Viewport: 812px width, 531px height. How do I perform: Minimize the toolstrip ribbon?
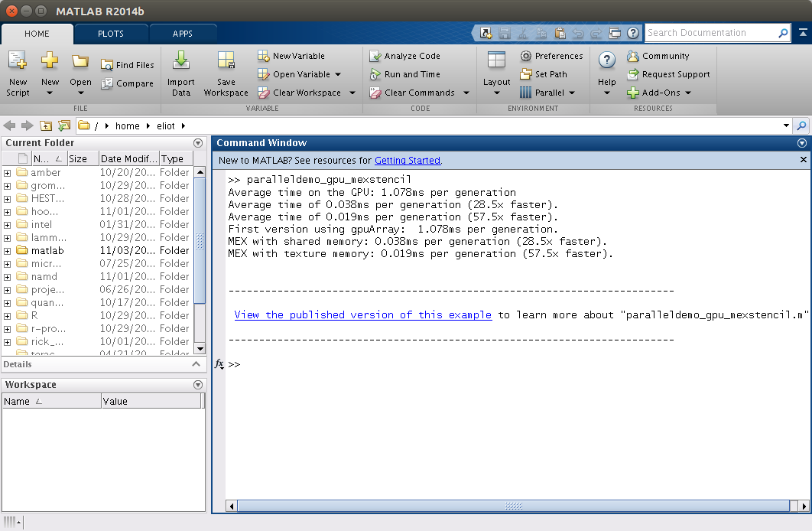803,33
